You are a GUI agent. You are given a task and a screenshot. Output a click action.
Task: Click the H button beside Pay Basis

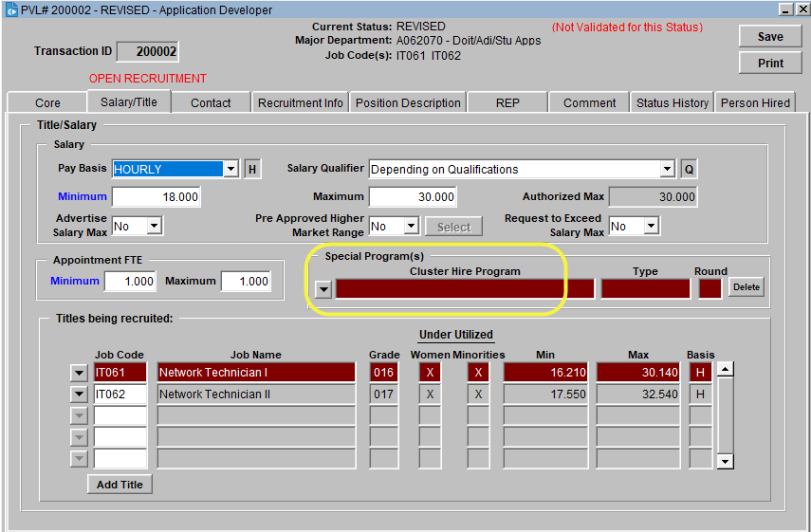point(252,169)
